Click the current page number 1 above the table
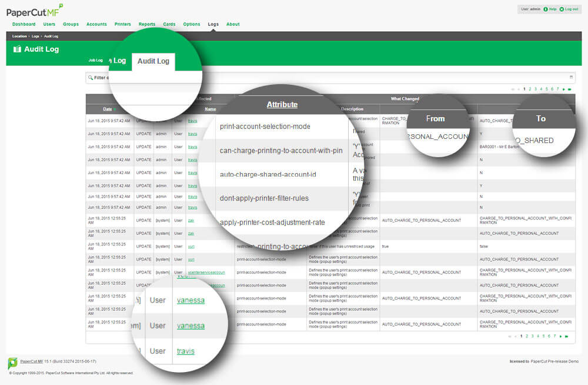Image resolution: width=588 pixels, height=385 pixels. point(524,89)
